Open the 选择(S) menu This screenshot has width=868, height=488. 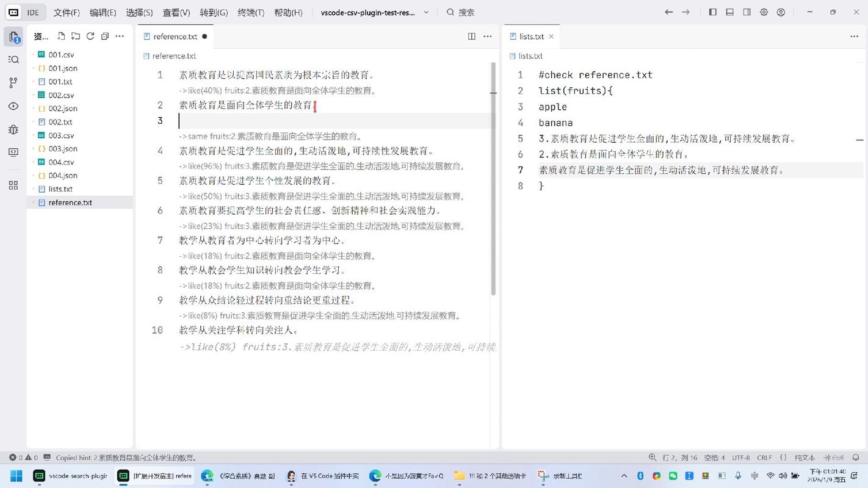139,12
